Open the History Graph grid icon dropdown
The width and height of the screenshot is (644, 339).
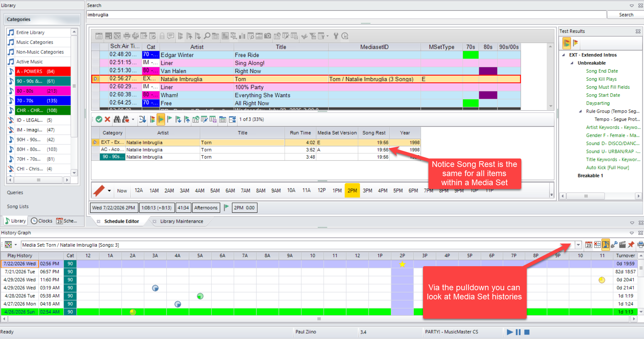16,245
